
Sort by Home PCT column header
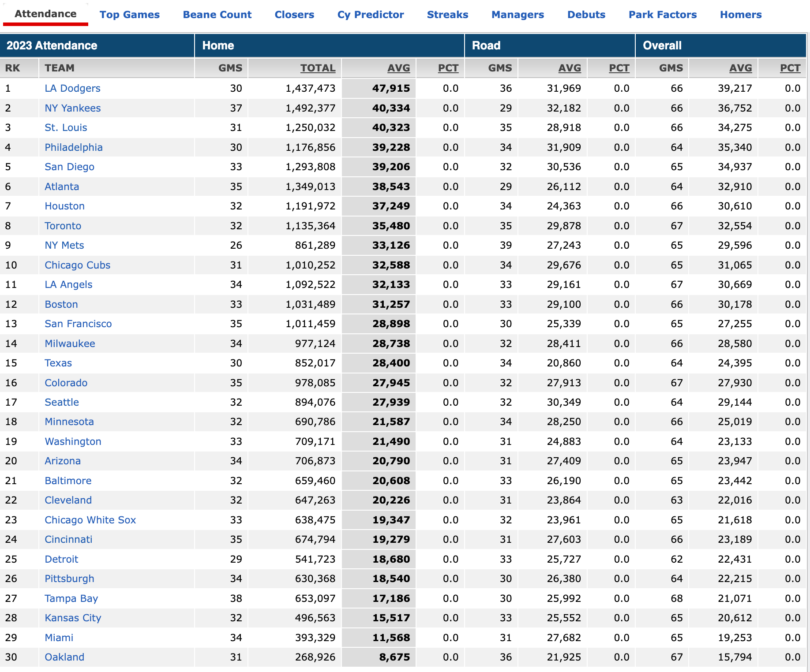(x=448, y=68)
